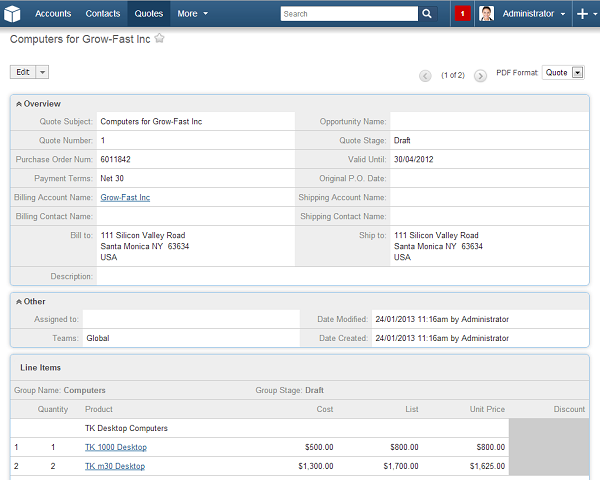This screenshot has width=600, height=480.
Task: Click the search magnifier icon
Action: [427, 14]
